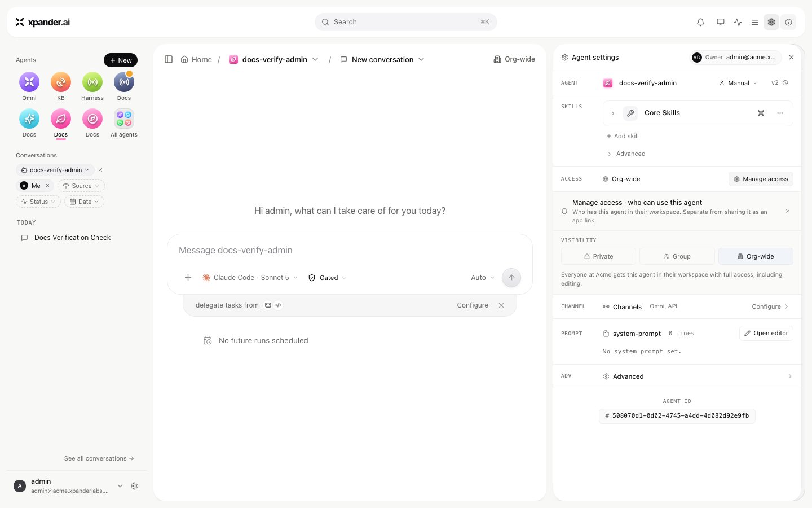Toggle the sidebar panel icon
The image size is (812, 508).
pos(169,59)
